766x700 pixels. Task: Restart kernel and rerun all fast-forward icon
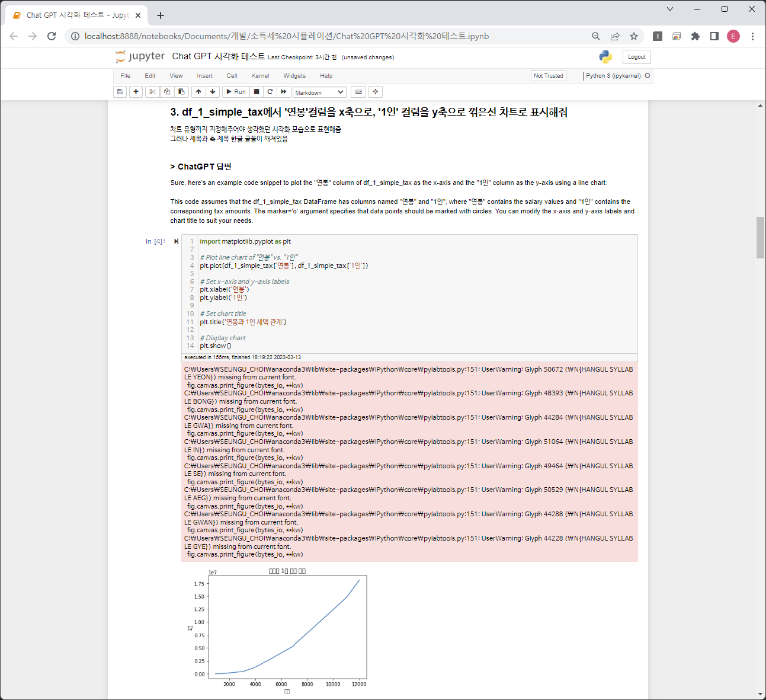pos(284,92)
